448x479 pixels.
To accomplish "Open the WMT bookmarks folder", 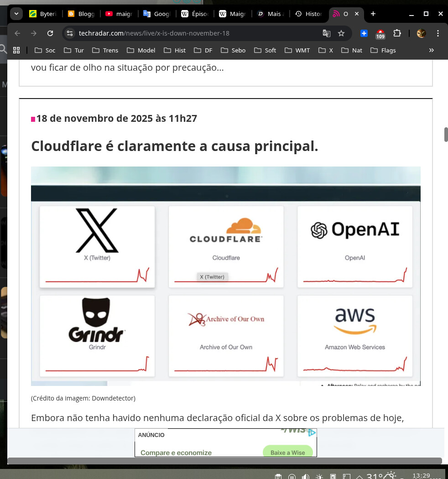I will [297, 50].
